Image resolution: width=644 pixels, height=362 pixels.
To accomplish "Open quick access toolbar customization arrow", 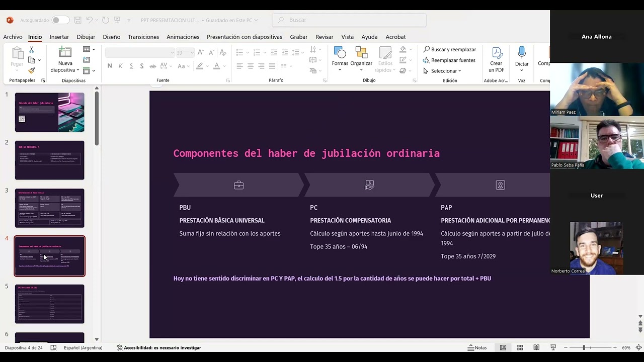I will tap(129, 20).
